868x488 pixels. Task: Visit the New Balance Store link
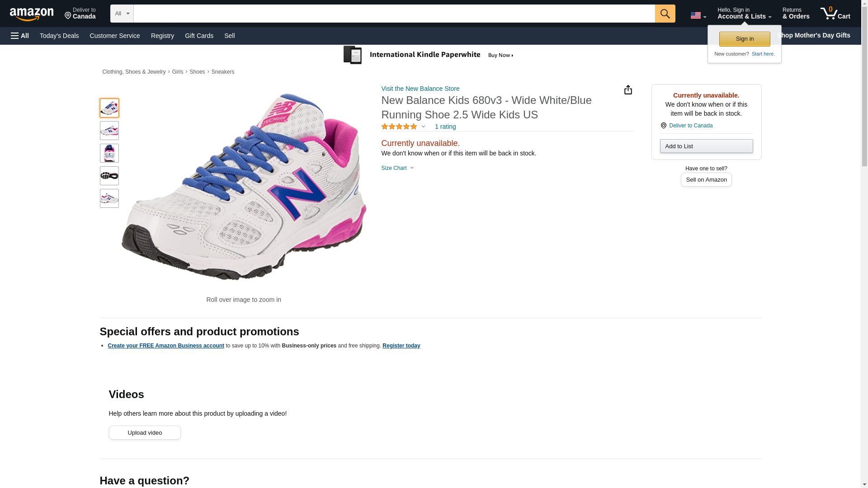click(x=420, y=89)
